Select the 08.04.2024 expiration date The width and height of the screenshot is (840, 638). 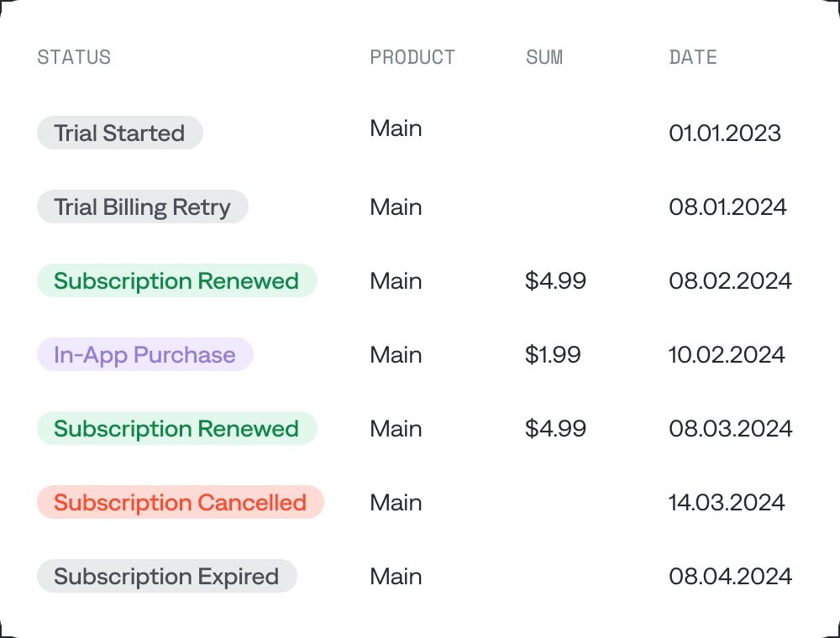(x=729, y=576)
